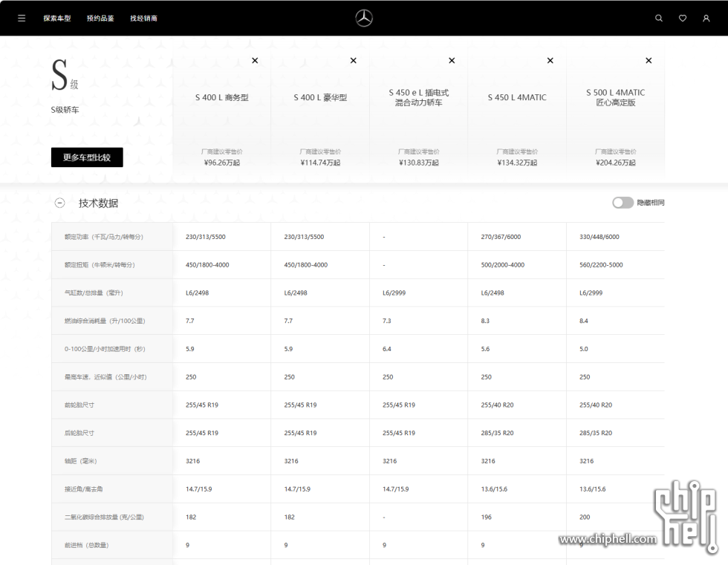Select acceleration value 5.0
This screenshot has height=565, width=728.
pyautogui.click(x=584, y=349)
